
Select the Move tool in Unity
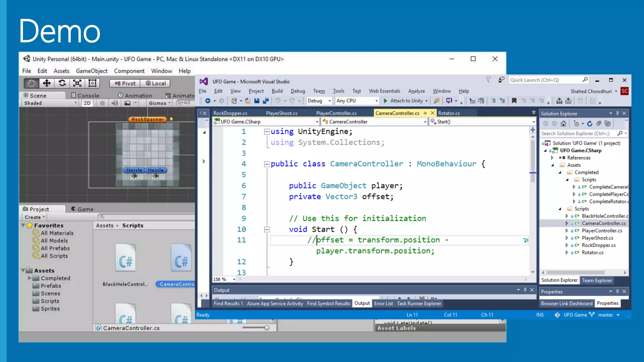click(47, 83)
